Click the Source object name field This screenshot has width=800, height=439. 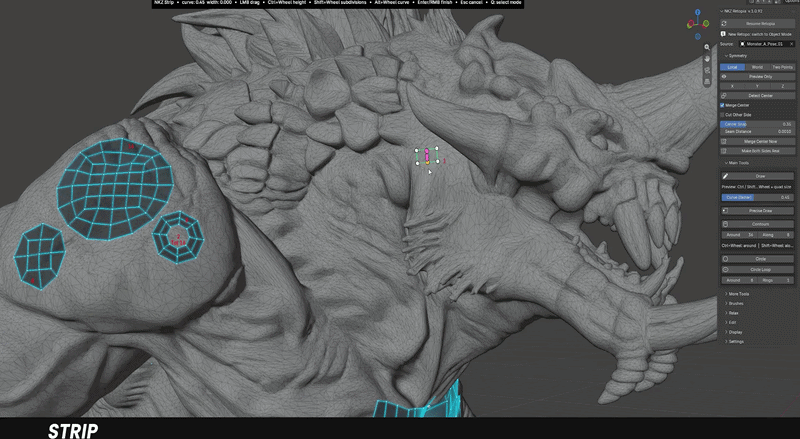[767, 44]
